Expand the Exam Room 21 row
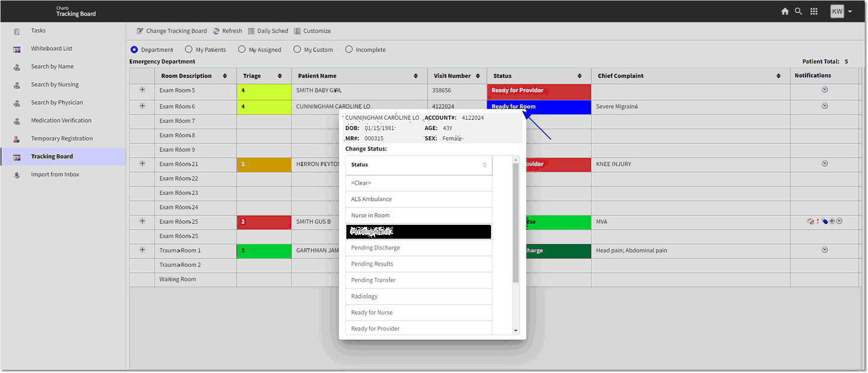Screen dimensions: 868x373 tap(142, 164)
